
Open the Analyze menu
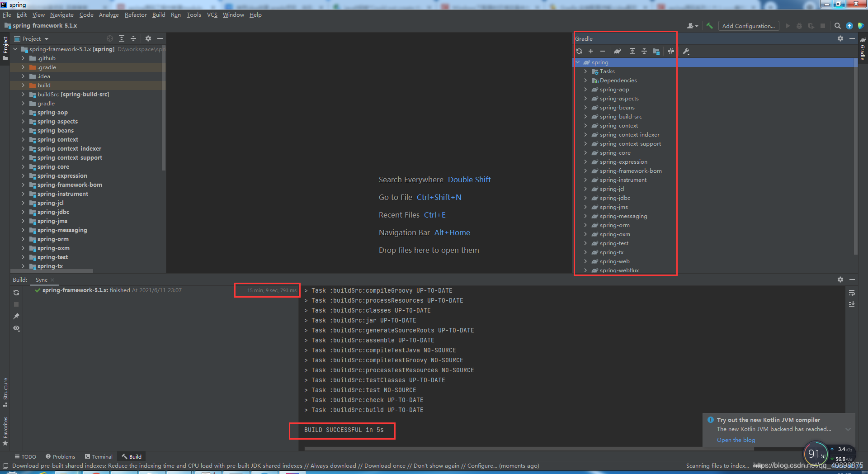[x=108, y=14]
